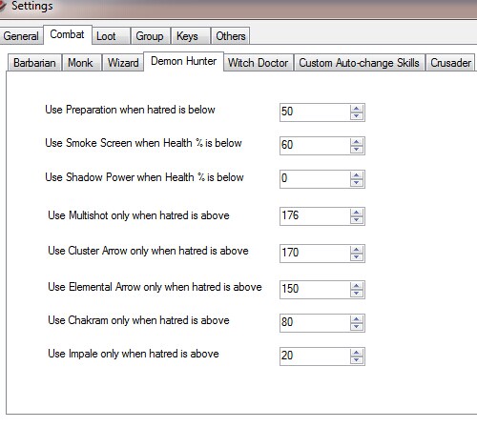This screenshot has height=448, width=477.
Task: Select the Monk class tab
Action: pos(82,63)
